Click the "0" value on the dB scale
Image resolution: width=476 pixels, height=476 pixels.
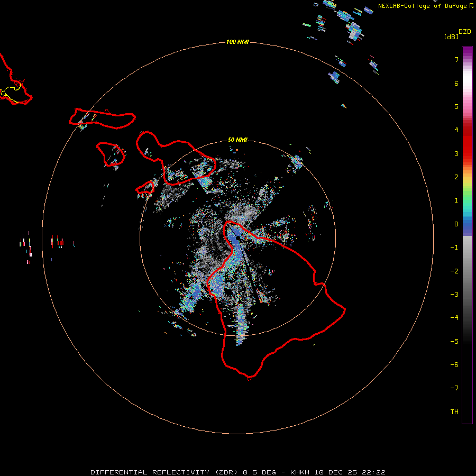coord(456,224)
